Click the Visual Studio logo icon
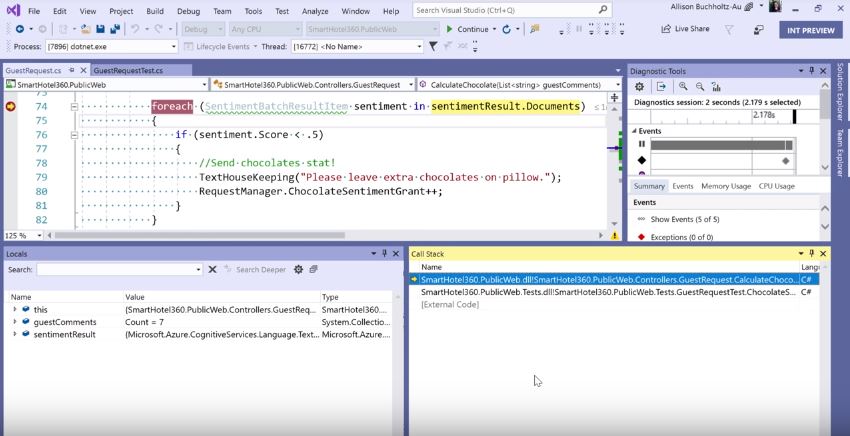The height and width of the screenshot is (436, 850). [13, 10]
